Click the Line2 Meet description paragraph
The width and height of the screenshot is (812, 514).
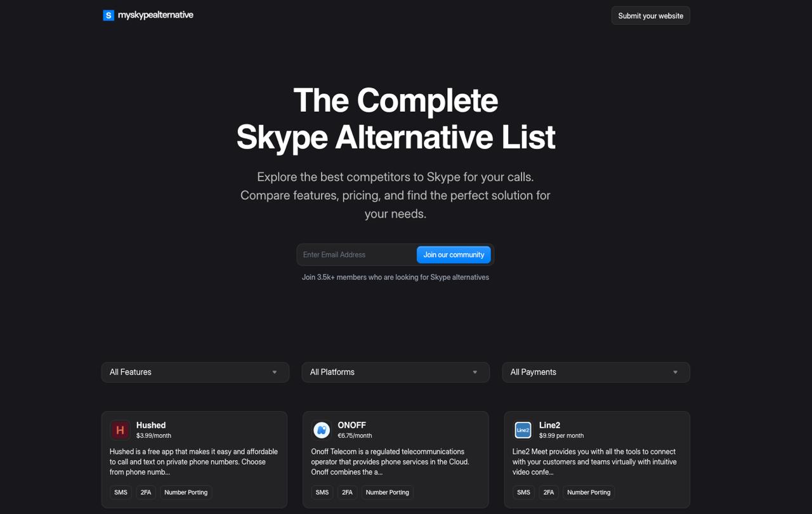pos(594,462)
